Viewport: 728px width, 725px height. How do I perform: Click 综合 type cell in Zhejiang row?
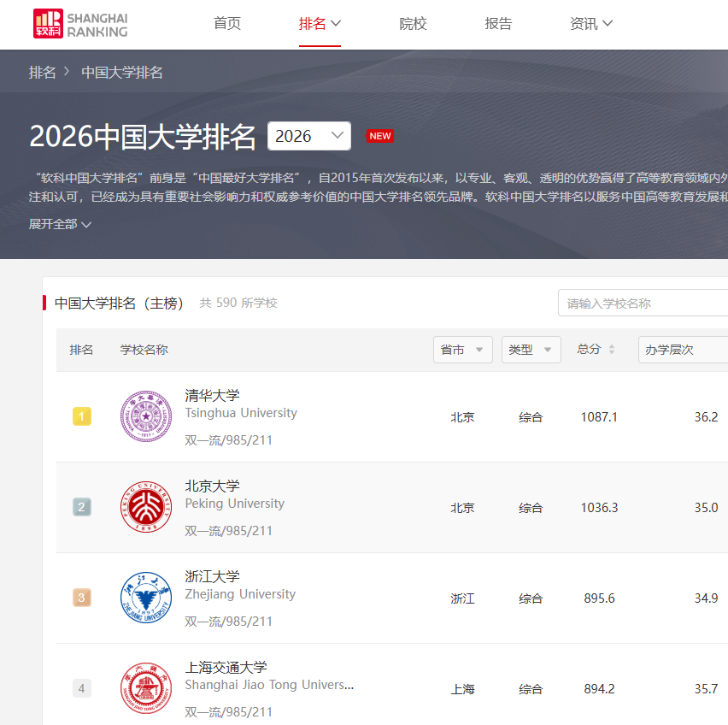point(531,598)
